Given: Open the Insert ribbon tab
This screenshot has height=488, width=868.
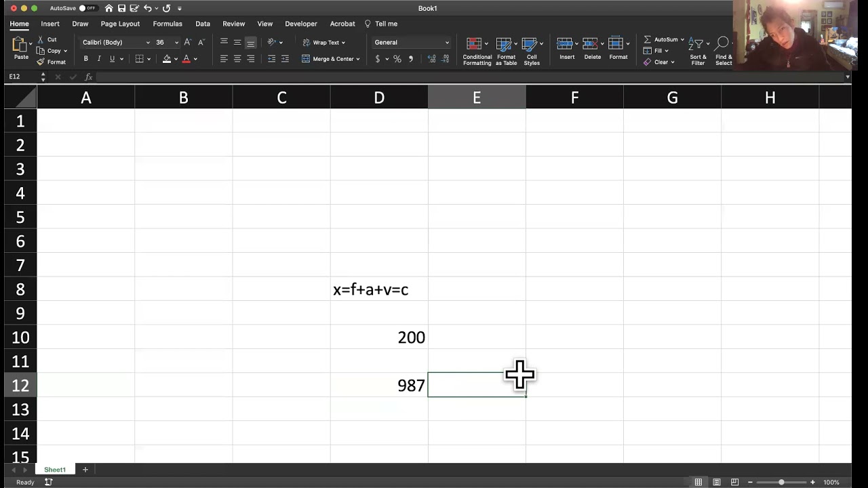Looking at the screenshot, I should 50,24.
